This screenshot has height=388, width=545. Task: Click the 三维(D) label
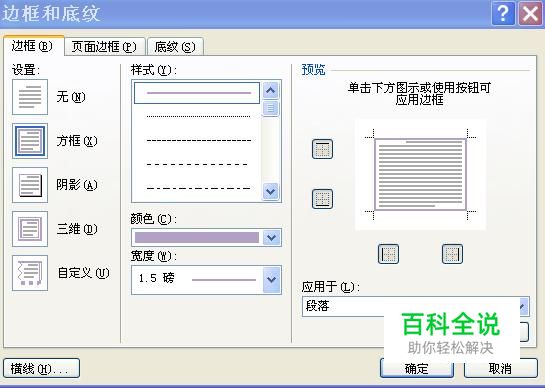tap(77, 229)
